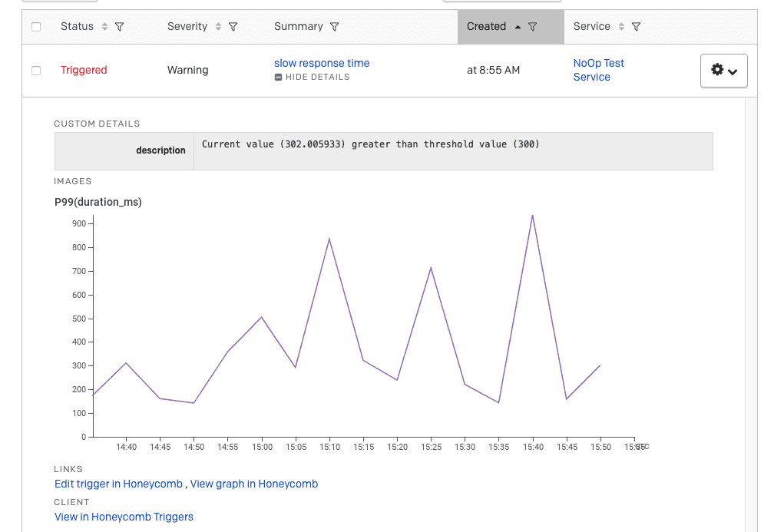
Task: Collapse the incident with Hide Details
Action: coord(313,77)
